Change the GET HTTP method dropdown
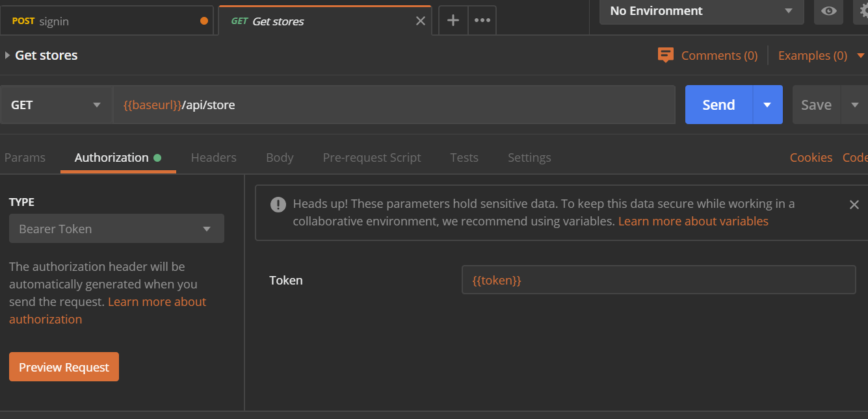The image size is (868, 419). coord(56,105)
